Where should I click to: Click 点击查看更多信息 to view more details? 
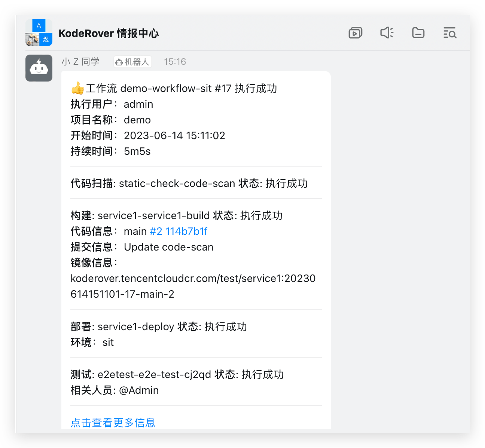[113, 422]
